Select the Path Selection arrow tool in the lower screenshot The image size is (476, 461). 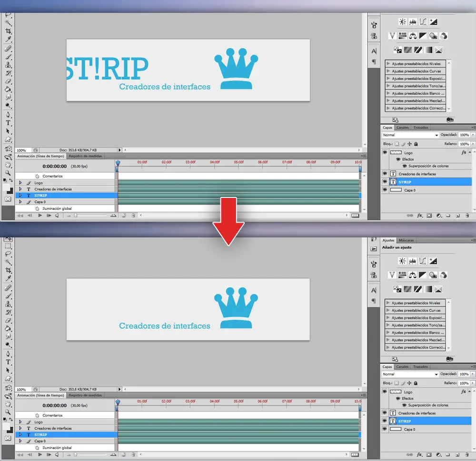pos(8,370)
